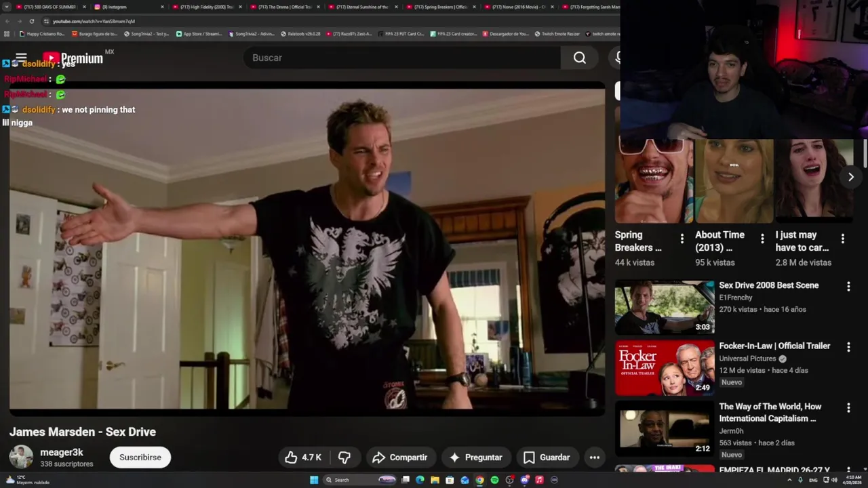Click the browser back arrow
Screen dimensions: 868x488
point(7,21)
